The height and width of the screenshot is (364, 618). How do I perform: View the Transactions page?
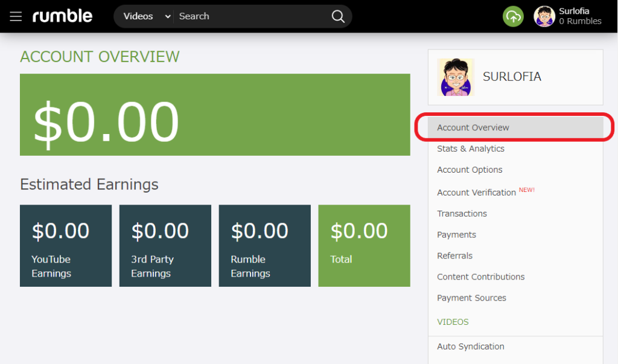[x=462, y=214]
